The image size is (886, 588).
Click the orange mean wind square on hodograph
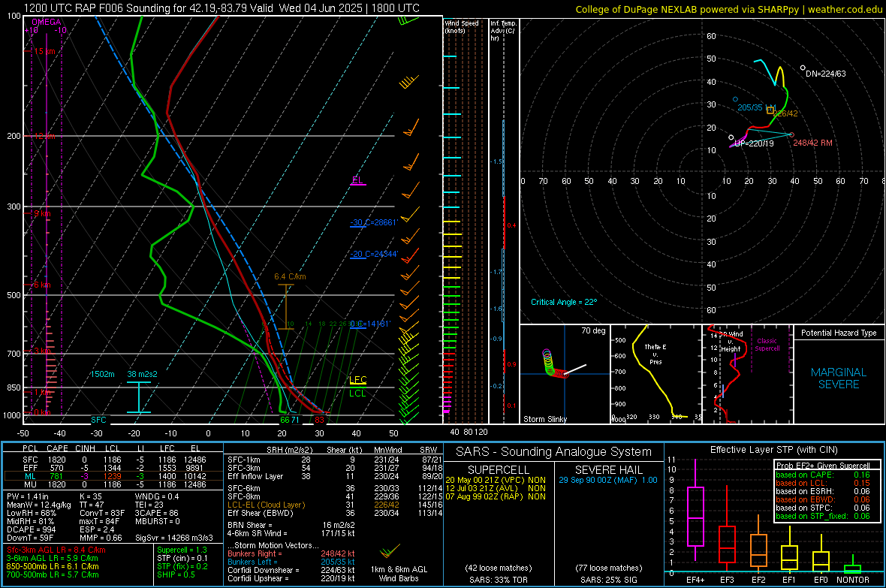tap(770, 110)
